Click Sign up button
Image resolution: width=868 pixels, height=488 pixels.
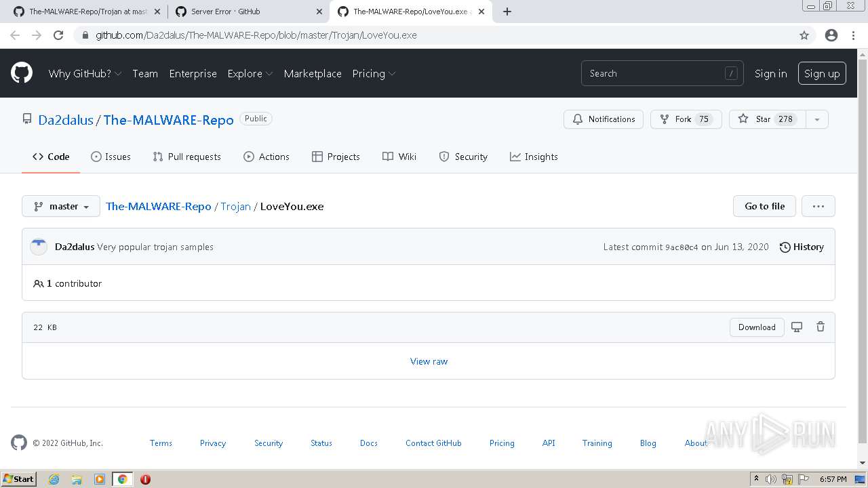[x=822, y=73]
